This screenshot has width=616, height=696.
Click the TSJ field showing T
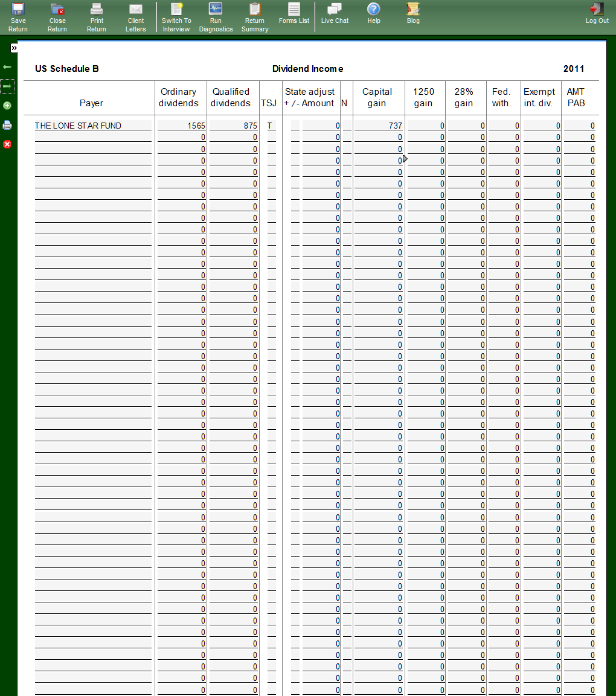point(271,126)
